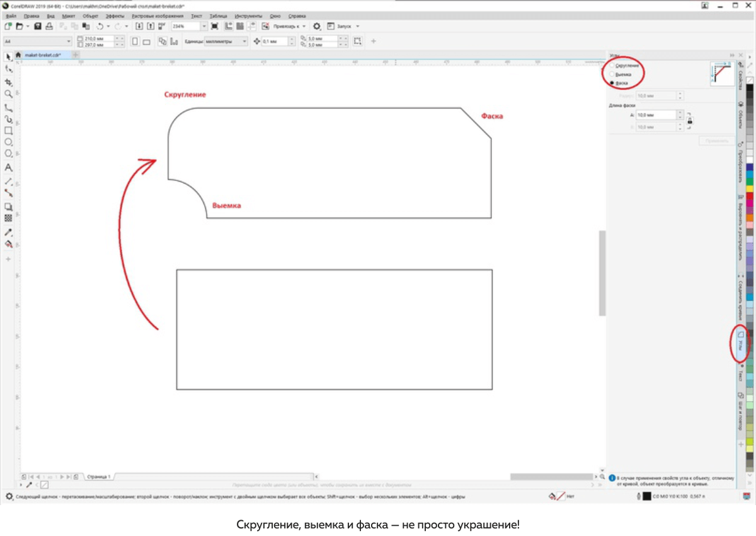Click the black color swatch in palette
Image resolution: width=756 pixels, height=536 pixels.
[x=750, y=88]
